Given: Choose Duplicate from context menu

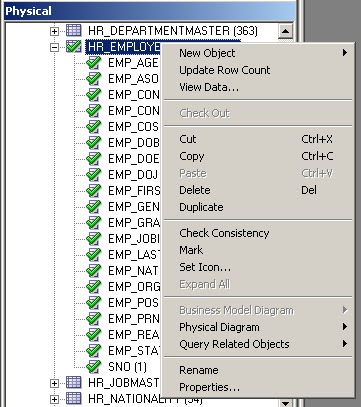Looking at the screenshot, I should point(258,207).
